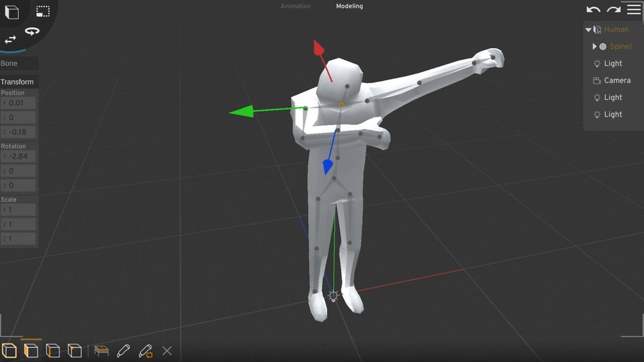Click the Transform section header
This screenshot has width=644, height=362.
[19, 82]
